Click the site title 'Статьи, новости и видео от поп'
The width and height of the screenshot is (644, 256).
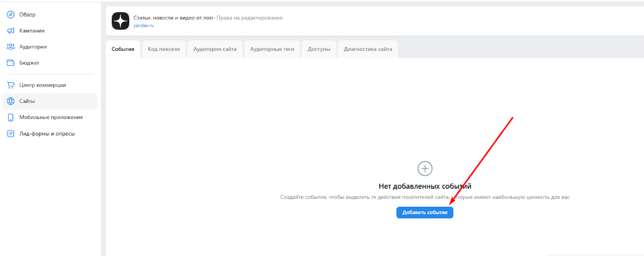click(x=173, y=18)
